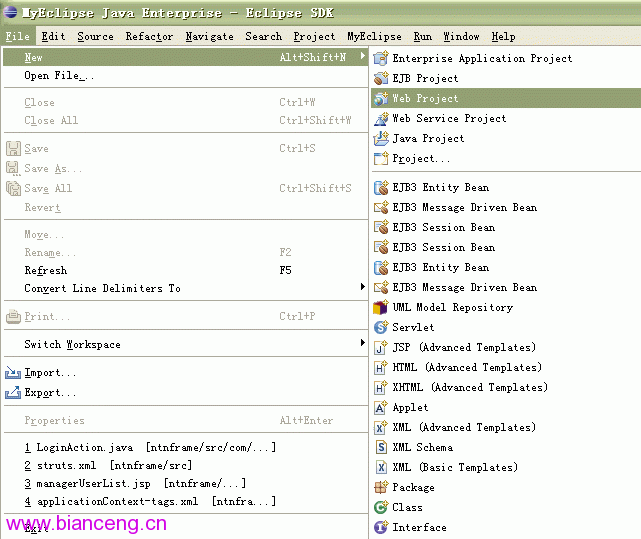
Task: Click the Export icon
Action: pos(13,393)
